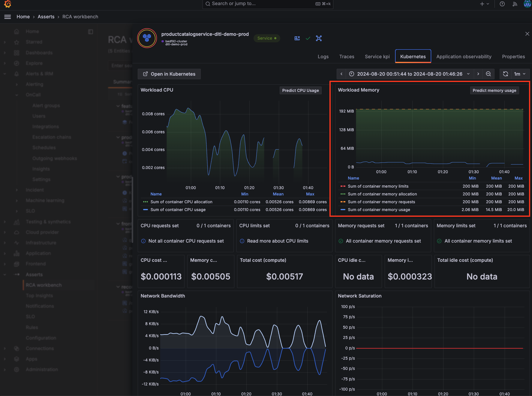Toggle the 'Sum of container memory usage' series

coord(379,210)
